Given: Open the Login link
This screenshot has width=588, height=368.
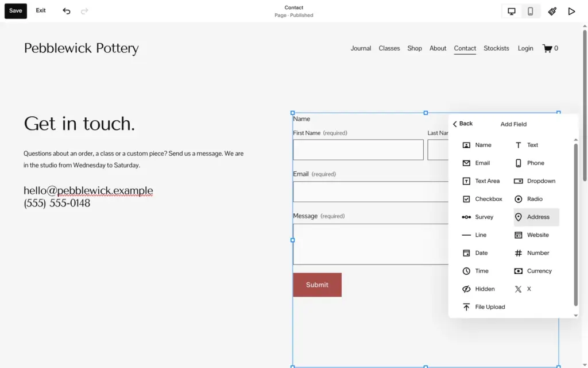Looking at the screenshot, I should (525, 48).
